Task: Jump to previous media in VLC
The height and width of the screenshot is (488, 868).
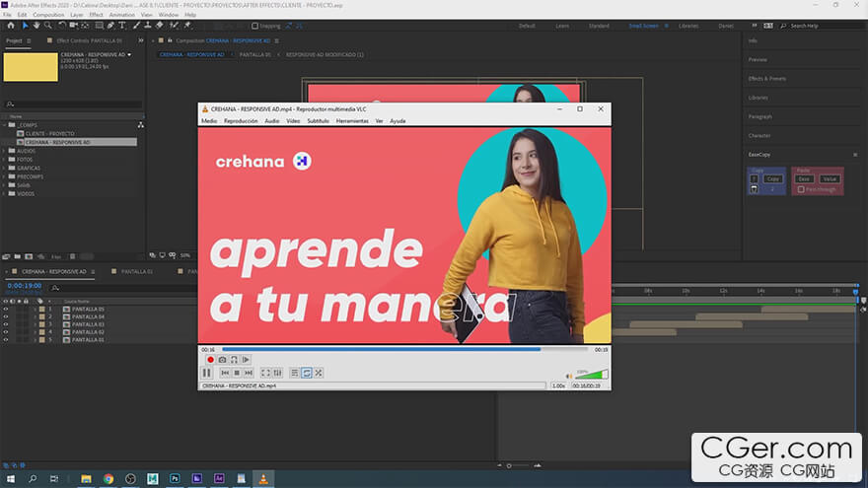Action: 225,373
